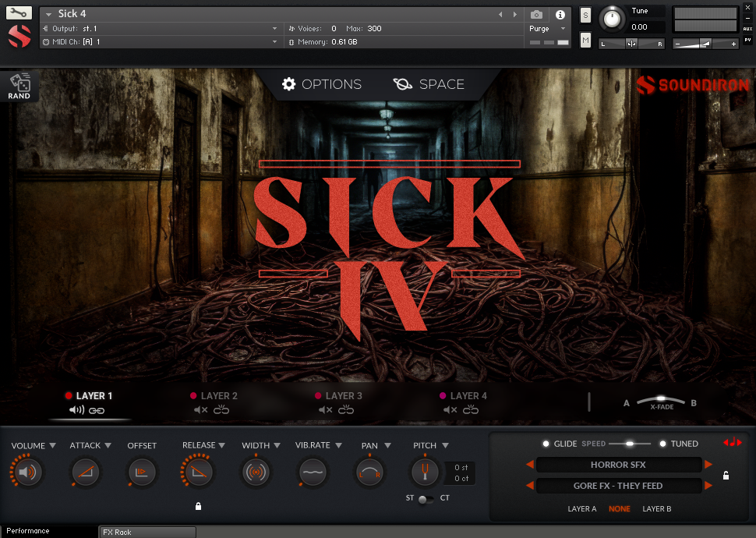Unmute Layer 4 using its speaker icon
Screen dimensions: 756x538
pyautogui.click(x=450, y=410)
